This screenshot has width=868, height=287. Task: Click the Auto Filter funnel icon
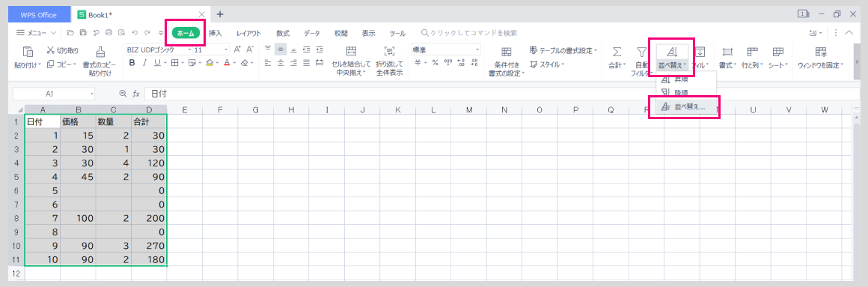[641, 52]
